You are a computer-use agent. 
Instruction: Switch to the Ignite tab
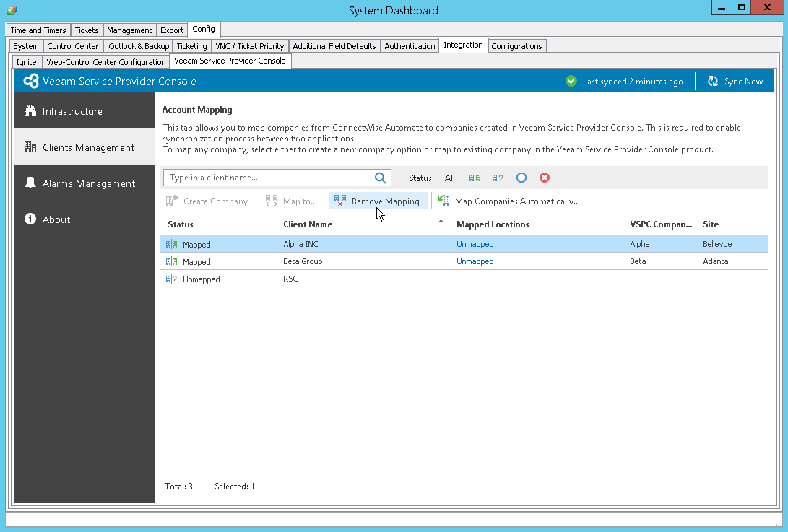(26, 62)
